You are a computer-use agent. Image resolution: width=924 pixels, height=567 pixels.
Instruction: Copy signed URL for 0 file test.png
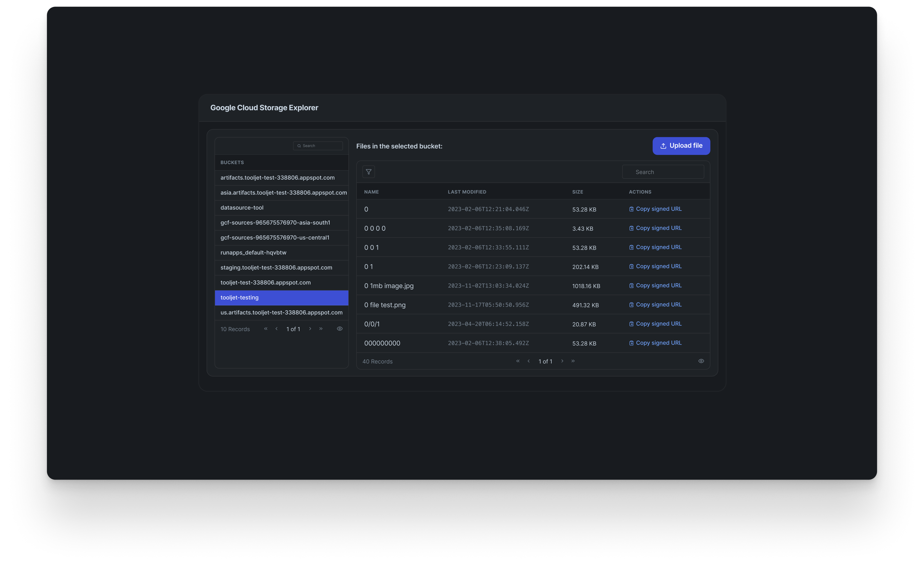655,305
